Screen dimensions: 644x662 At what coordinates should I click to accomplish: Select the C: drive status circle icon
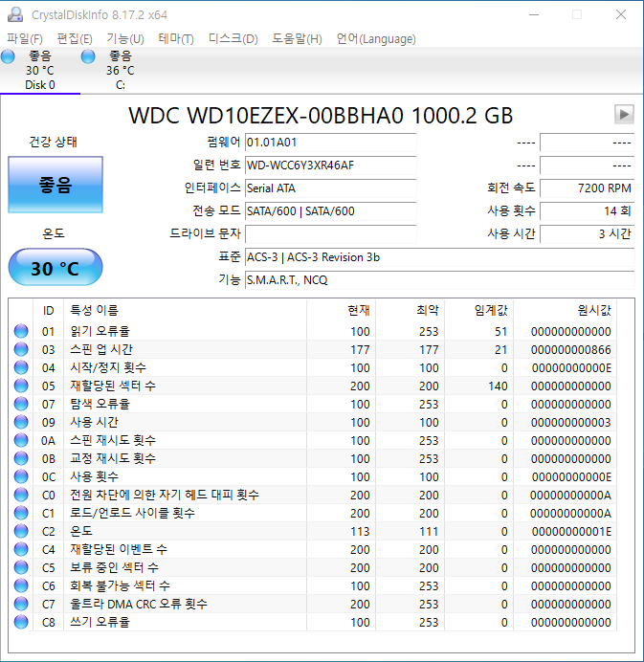pyautogui.click(x=88, y=56)
